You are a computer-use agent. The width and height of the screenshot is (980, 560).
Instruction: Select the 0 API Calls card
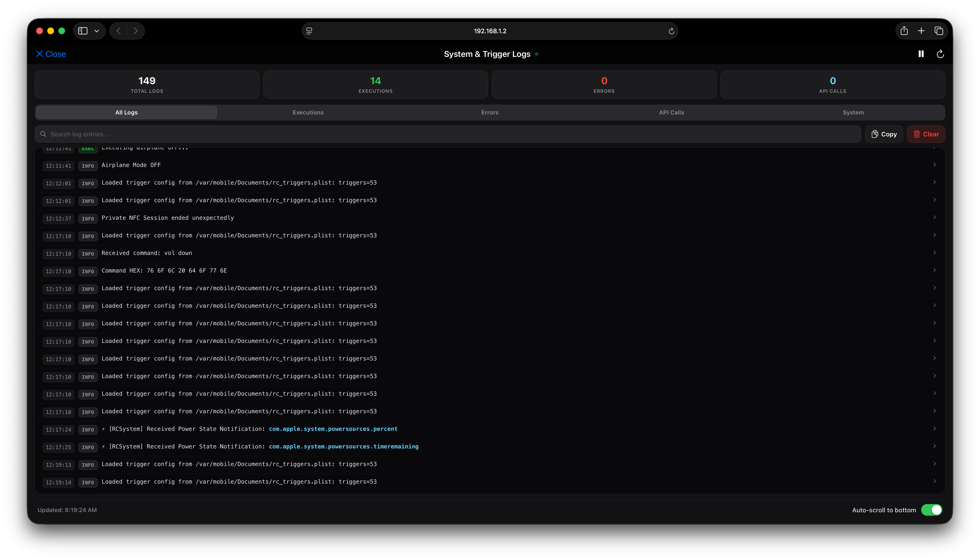(x=833, y=85)
